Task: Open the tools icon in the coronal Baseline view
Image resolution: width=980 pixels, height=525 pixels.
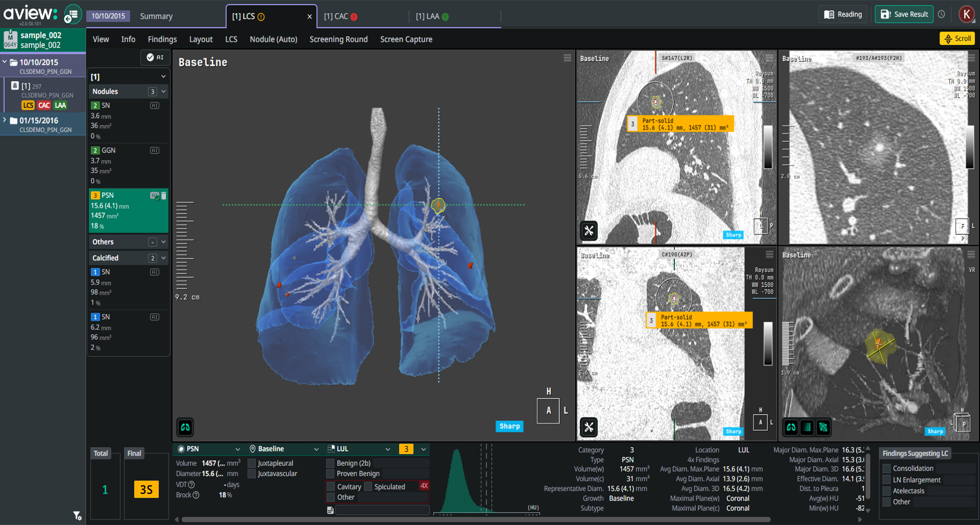Action: [588, 427]
